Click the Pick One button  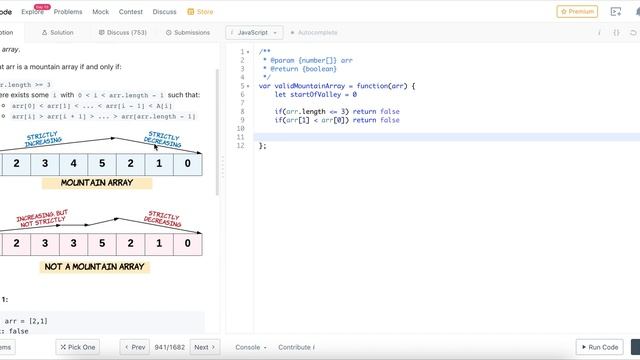tap(78, 347)
